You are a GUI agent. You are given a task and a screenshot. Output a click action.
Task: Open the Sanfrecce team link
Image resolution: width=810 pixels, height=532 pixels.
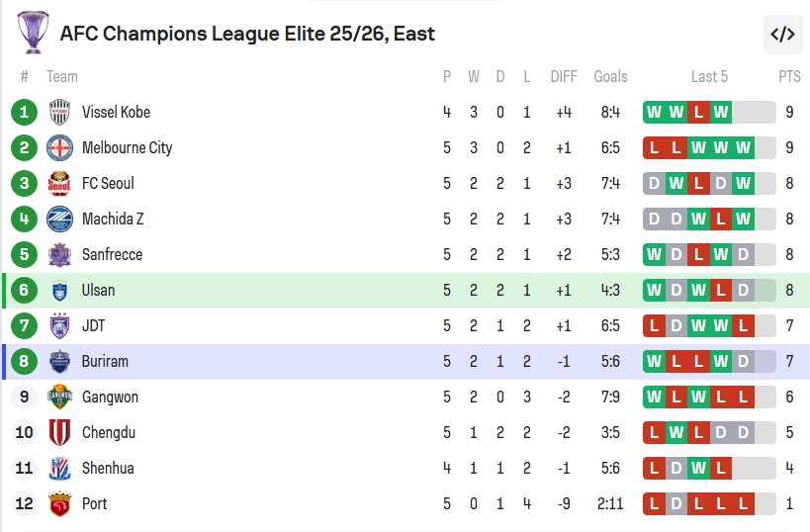pyautogui.click(x=112, y=255)
